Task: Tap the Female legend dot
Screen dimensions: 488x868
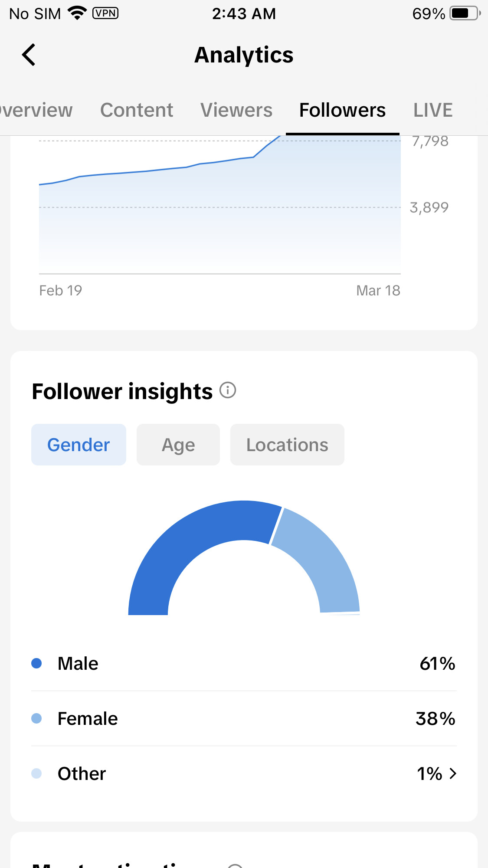Action: point(36,718)
